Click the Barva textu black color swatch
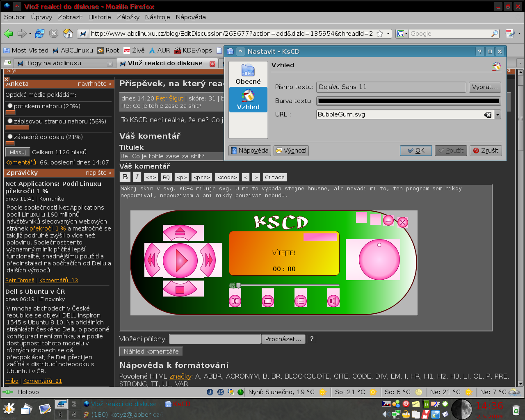Screen dimensions: 525x420 click(409, 101)
